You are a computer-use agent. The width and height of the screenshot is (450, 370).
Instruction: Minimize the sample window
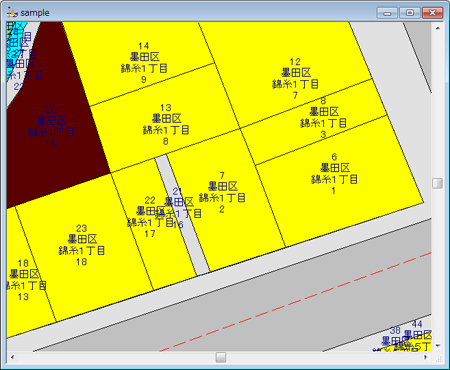(387, 13)
